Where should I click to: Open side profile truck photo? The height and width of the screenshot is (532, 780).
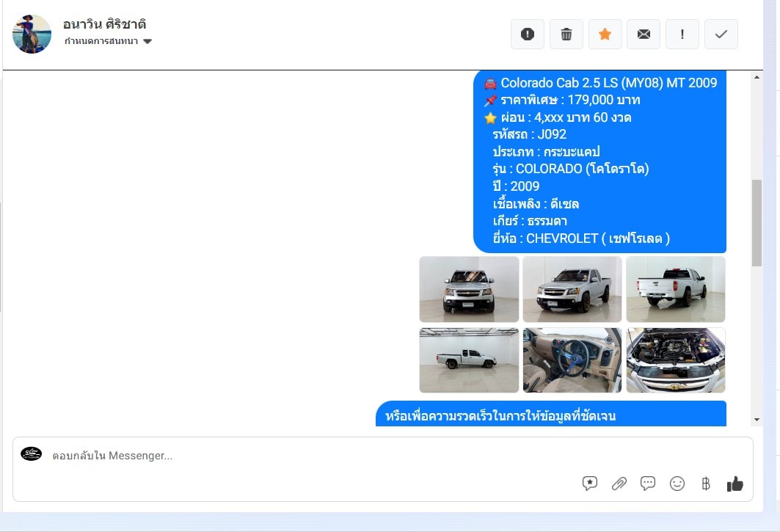[469, 360]
